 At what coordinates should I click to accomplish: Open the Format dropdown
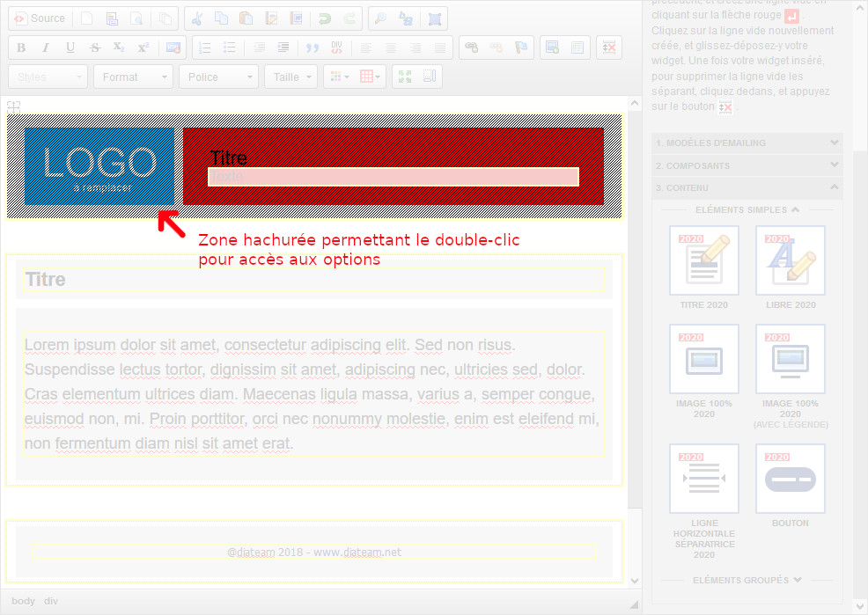(x=133, y=77)
